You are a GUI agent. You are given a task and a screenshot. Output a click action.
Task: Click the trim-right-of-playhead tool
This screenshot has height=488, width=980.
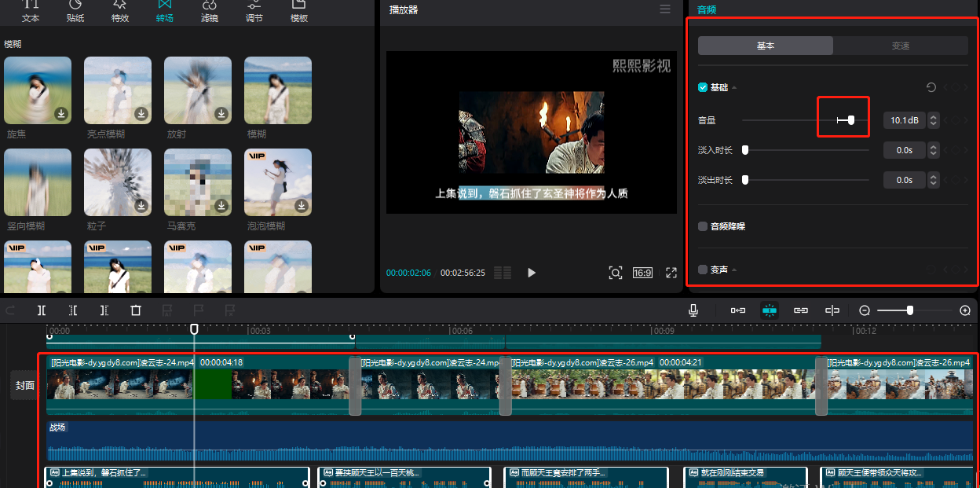point(104,310)
